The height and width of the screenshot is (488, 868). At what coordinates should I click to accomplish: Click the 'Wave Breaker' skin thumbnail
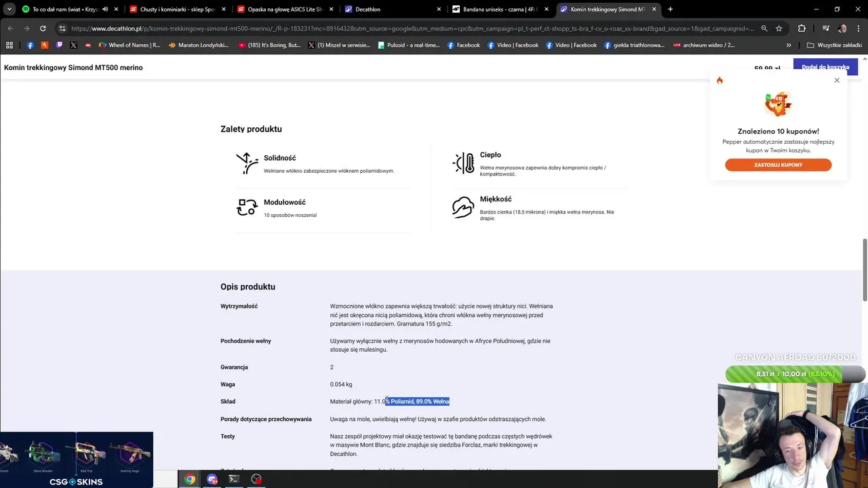coord(43,456)
